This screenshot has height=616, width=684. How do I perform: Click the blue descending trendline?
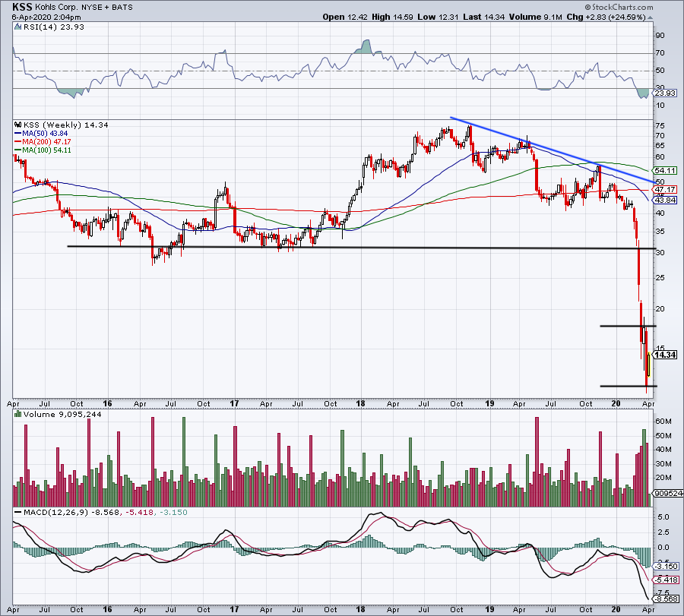(x=553, y=150)
